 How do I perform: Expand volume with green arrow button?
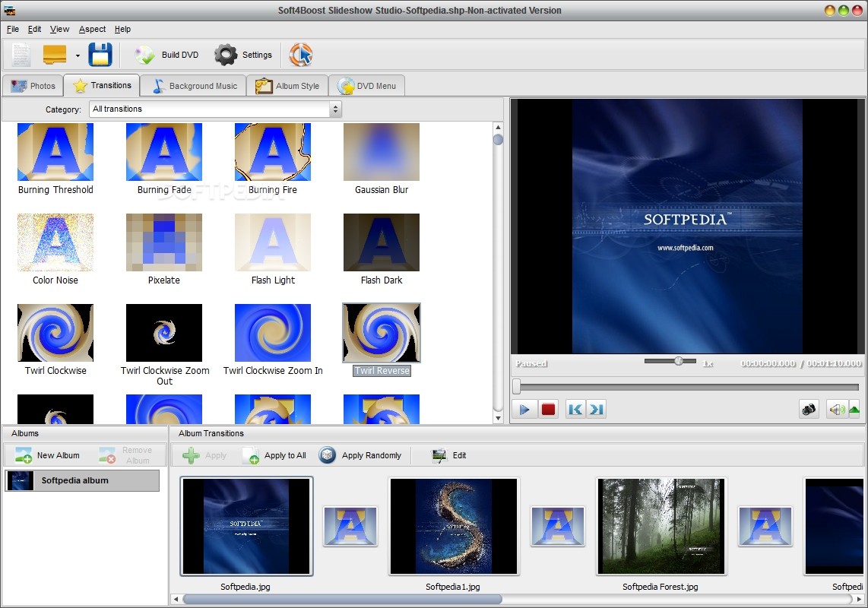click(854, 409)
